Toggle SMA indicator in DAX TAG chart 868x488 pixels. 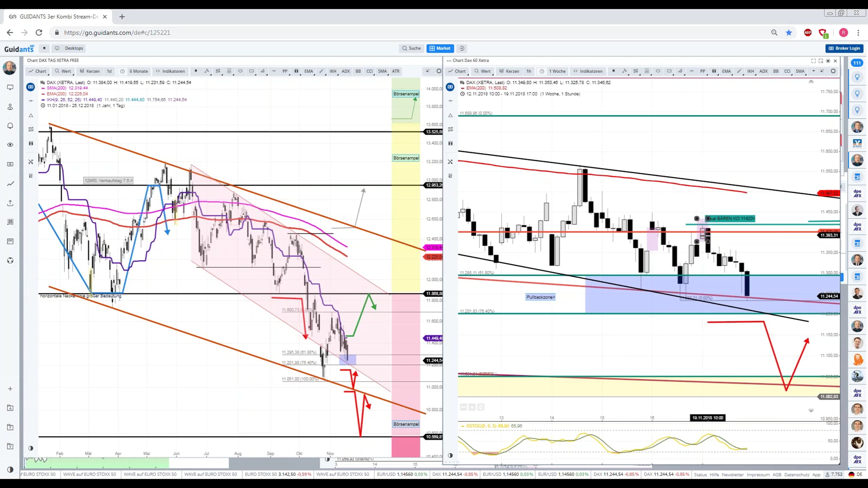tap(382, 71)
